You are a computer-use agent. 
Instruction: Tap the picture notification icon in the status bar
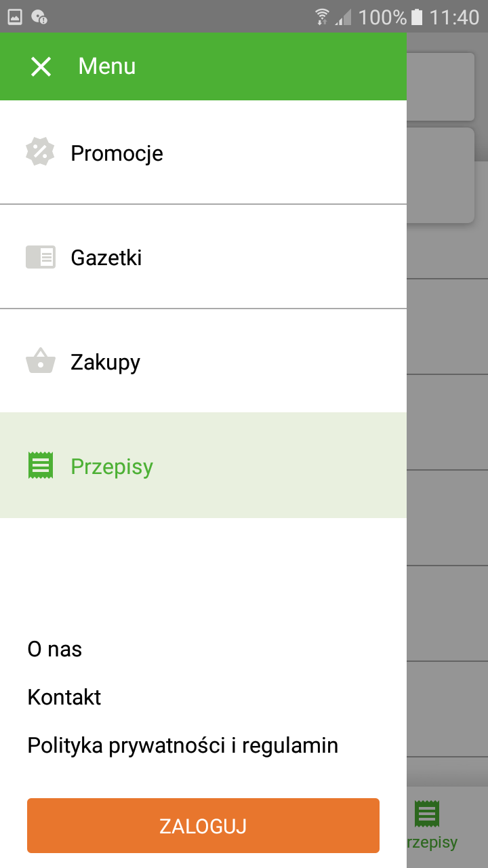point(15,16)
